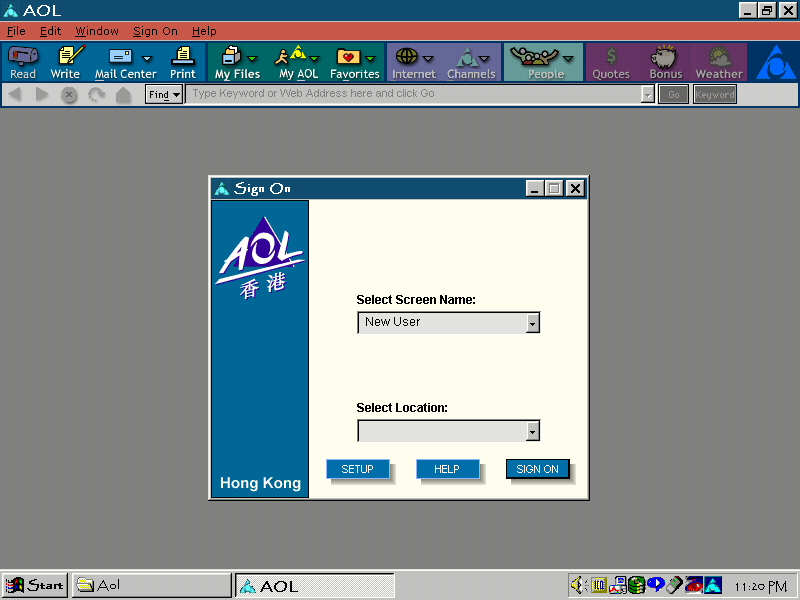The image size is (800, 600).
Task: Expand the Select Location dropdown
Action: [x=532, y=431]
